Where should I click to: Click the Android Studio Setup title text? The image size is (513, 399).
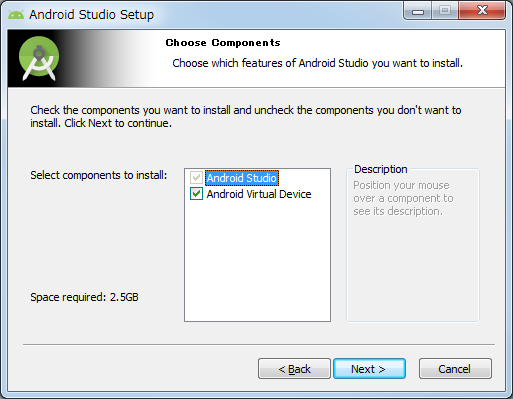pyautogui.click(x=92, y=15)
